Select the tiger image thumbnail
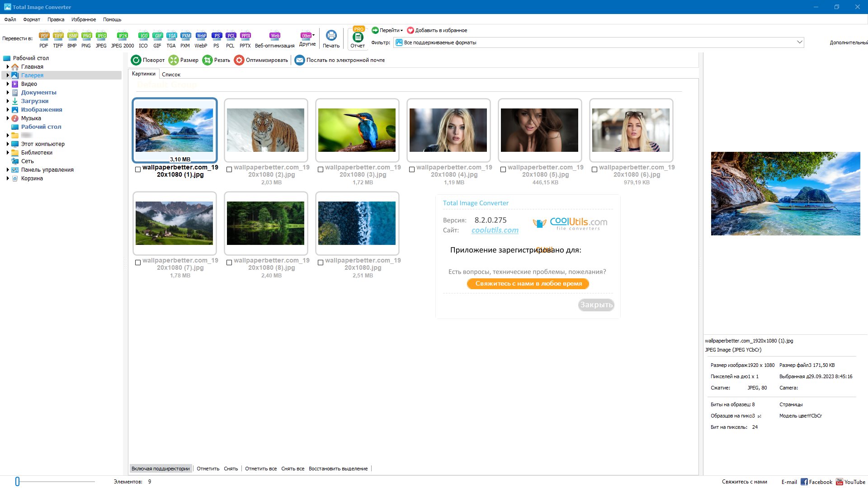 266,130
